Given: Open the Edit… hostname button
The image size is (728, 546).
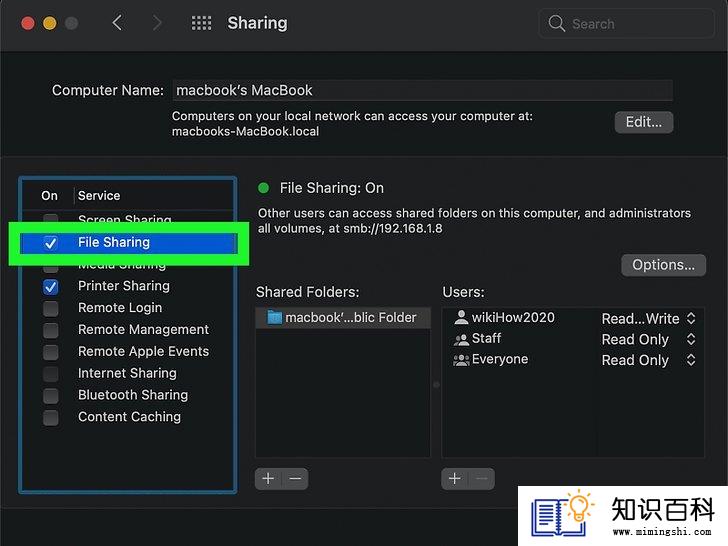Looking at the screenshot, I should pos(644,122).
